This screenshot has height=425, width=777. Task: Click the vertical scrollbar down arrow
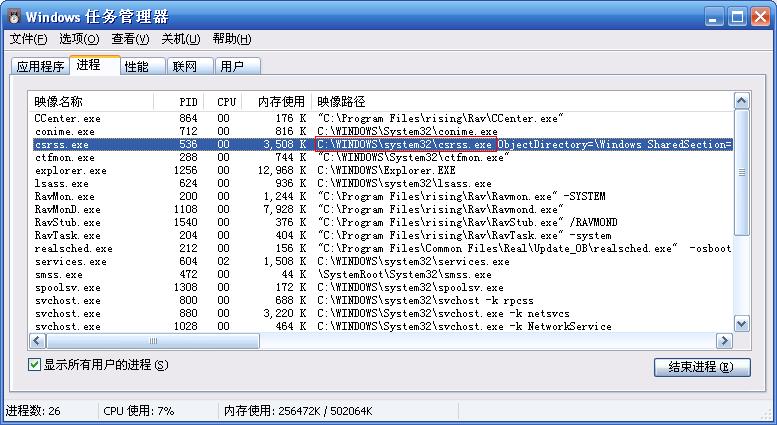741,324
